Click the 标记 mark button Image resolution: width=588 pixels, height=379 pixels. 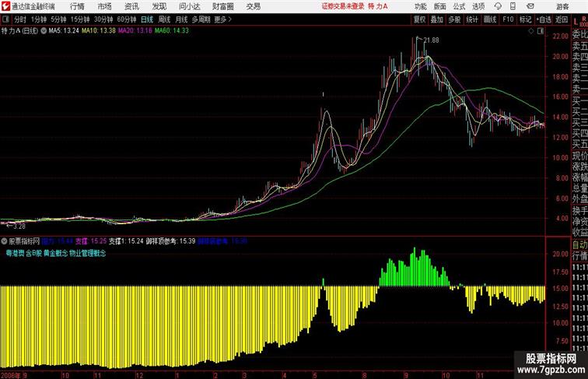pyautogui.click(x=525, y=19)
